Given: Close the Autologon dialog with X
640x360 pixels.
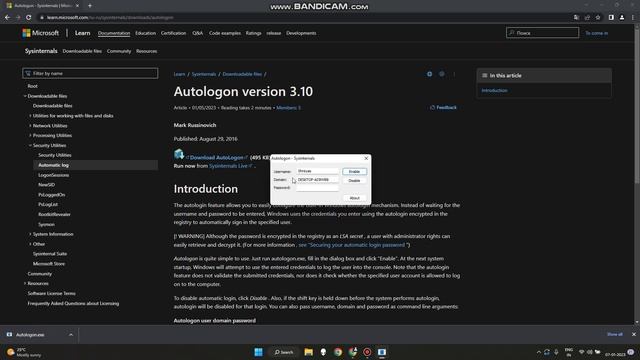Looking at the screenshot, I should pos(366,158).
